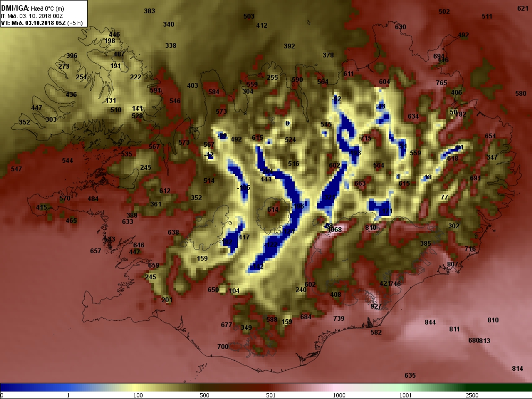Select the map value 340
The height and width of the screenshot is (399, 532).
coord(169,24)
